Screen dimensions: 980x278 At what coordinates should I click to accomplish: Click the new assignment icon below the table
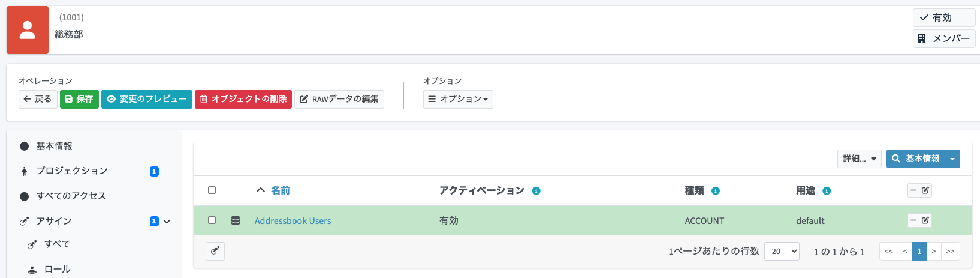tap(215, 251)
